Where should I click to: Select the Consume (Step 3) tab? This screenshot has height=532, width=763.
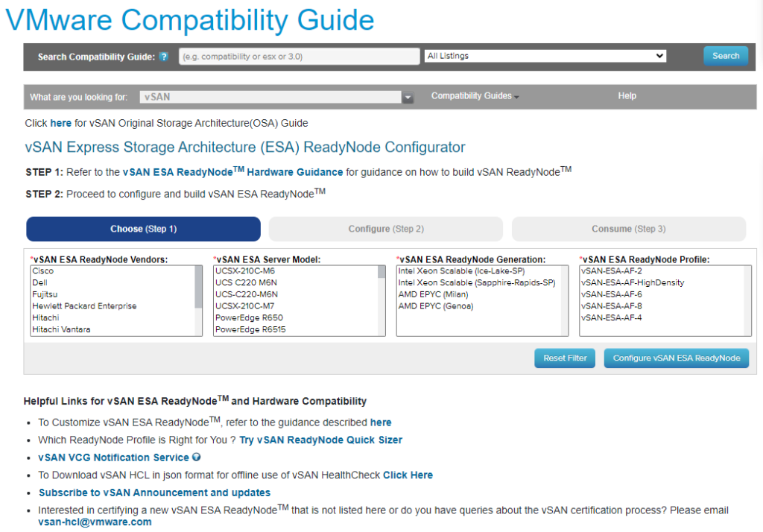[629, 229]
